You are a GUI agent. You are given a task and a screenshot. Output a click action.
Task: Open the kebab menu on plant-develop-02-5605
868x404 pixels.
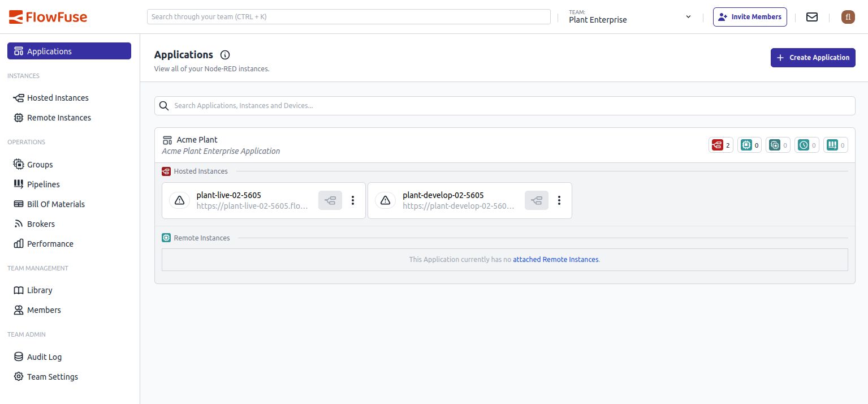point(559,200)
